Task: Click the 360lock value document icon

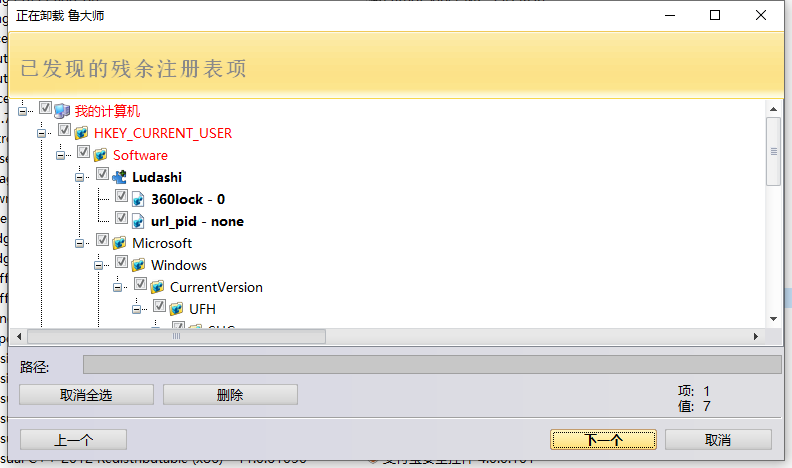Action: click(x=138, y=199)
